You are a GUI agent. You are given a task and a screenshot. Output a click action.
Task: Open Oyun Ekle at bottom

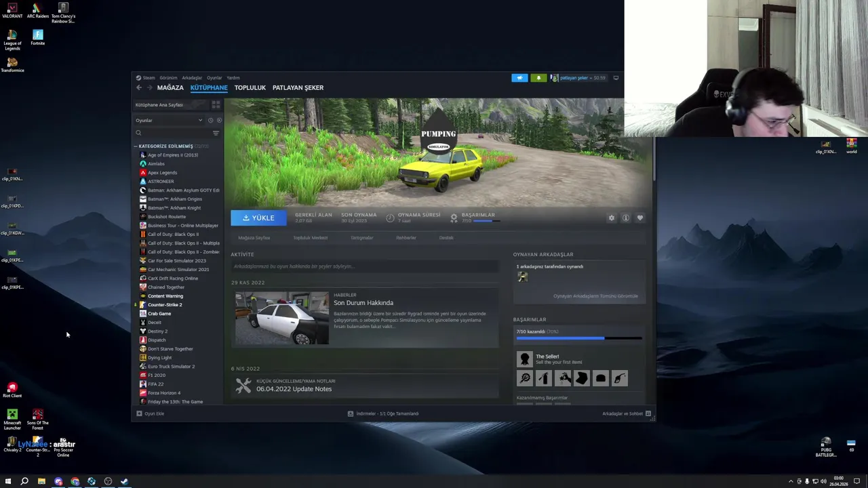tap(150, 413)
